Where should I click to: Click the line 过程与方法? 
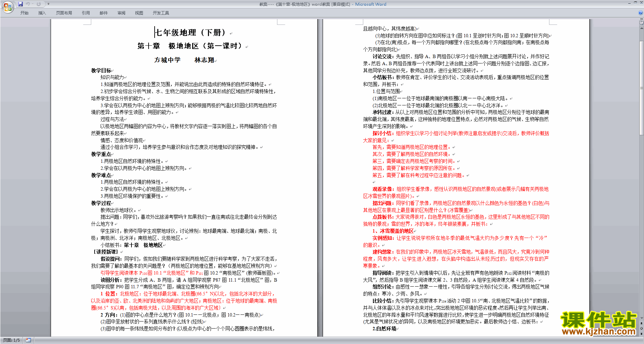[x=112, y=119]
